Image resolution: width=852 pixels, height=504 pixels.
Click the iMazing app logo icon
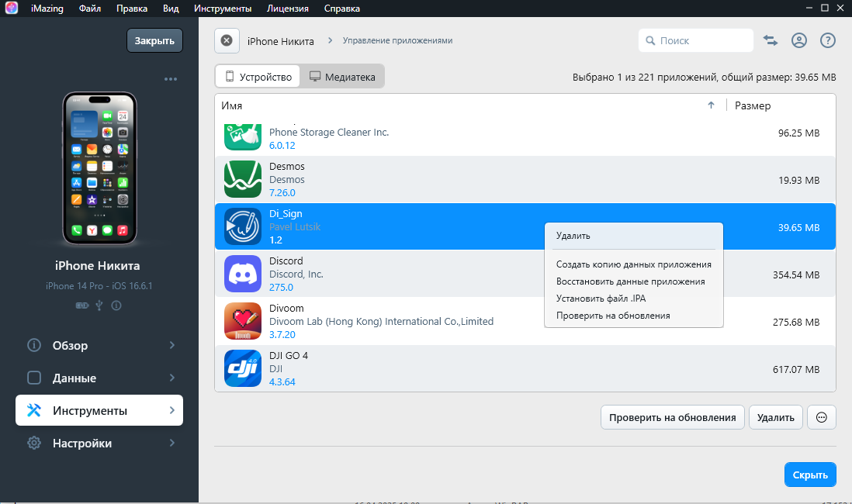(12, 9)
